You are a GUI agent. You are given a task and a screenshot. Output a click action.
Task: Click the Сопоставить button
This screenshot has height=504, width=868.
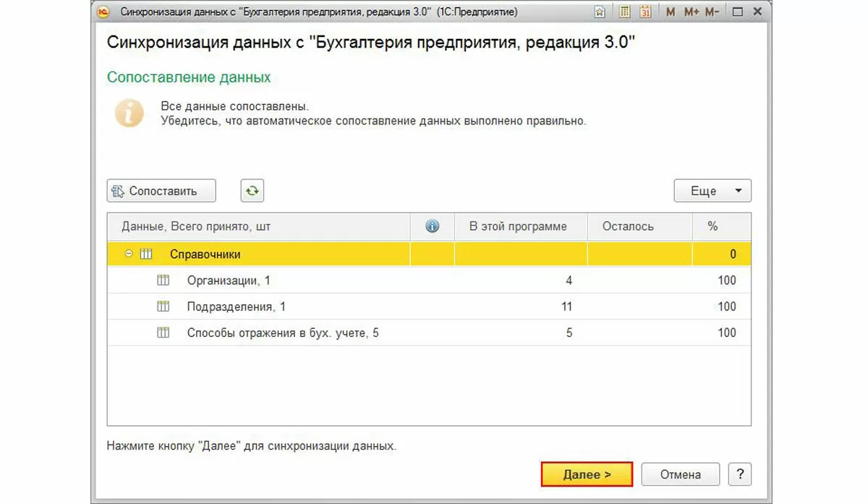pos(161,191)
